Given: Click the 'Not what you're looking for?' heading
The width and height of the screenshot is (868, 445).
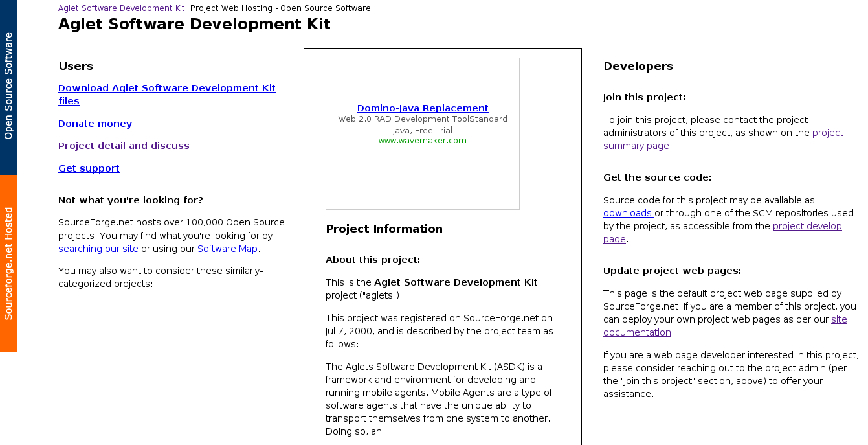Looking at the screenshot, I should tap(131, 200).
